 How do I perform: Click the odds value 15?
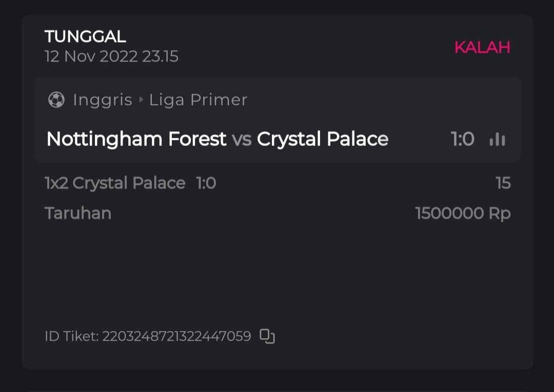tap(503, 183)
